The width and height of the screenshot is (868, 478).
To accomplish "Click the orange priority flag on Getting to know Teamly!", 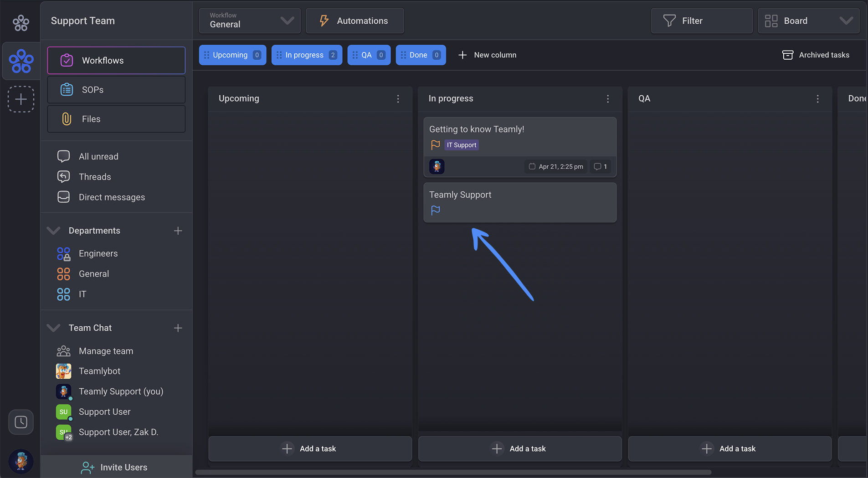I will (436, 145).
